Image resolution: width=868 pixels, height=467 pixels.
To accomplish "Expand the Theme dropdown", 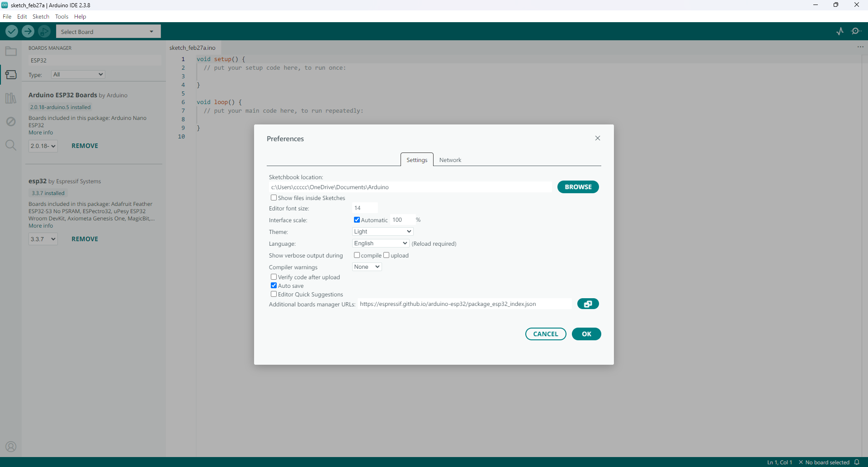I will (382, 232).
